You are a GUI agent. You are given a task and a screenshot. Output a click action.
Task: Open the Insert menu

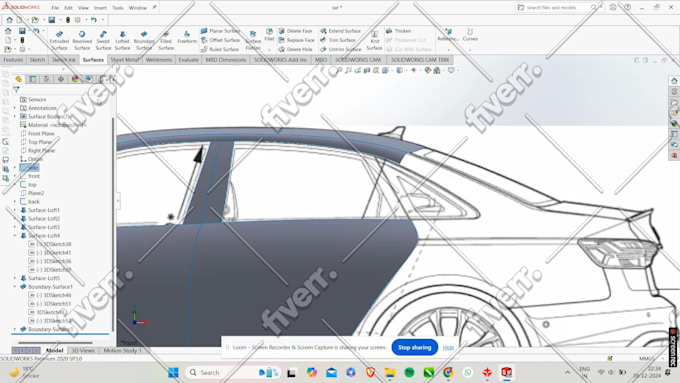coord(100,8)
